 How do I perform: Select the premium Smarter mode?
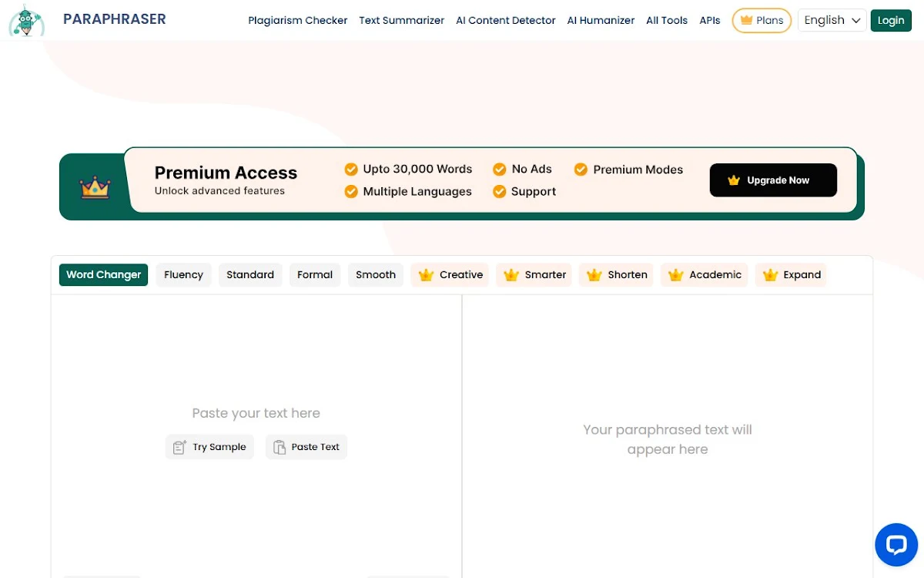(x=534, y=274)
